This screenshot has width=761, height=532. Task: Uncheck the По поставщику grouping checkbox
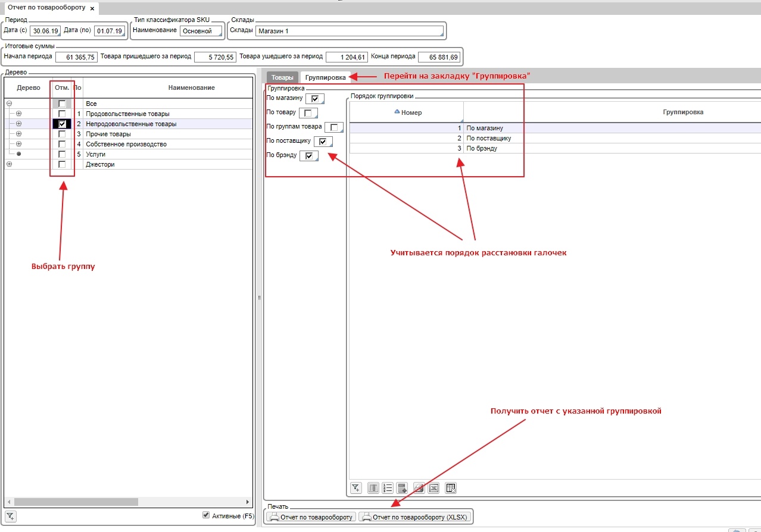pyautogui.click(x=323, y=142)
